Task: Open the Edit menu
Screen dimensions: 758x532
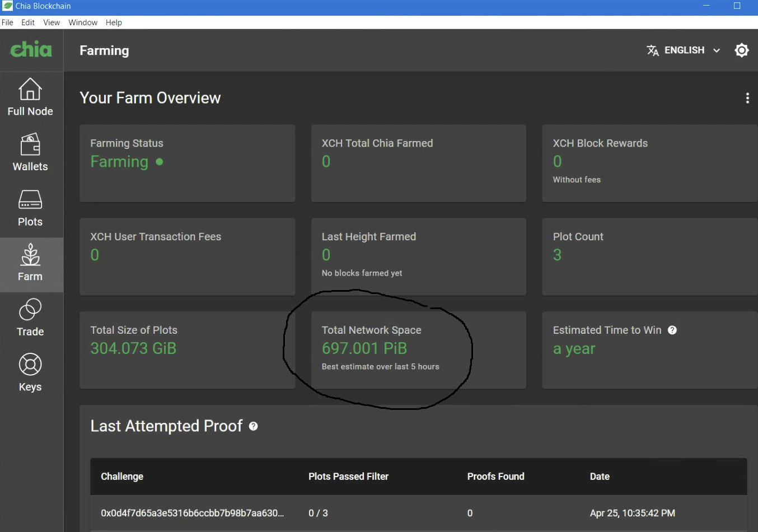Action: point(28,22)
